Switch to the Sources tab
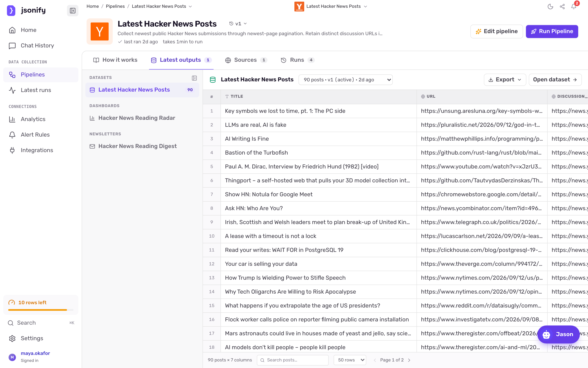Screen dimensions: 588x368 coord(246,60)
